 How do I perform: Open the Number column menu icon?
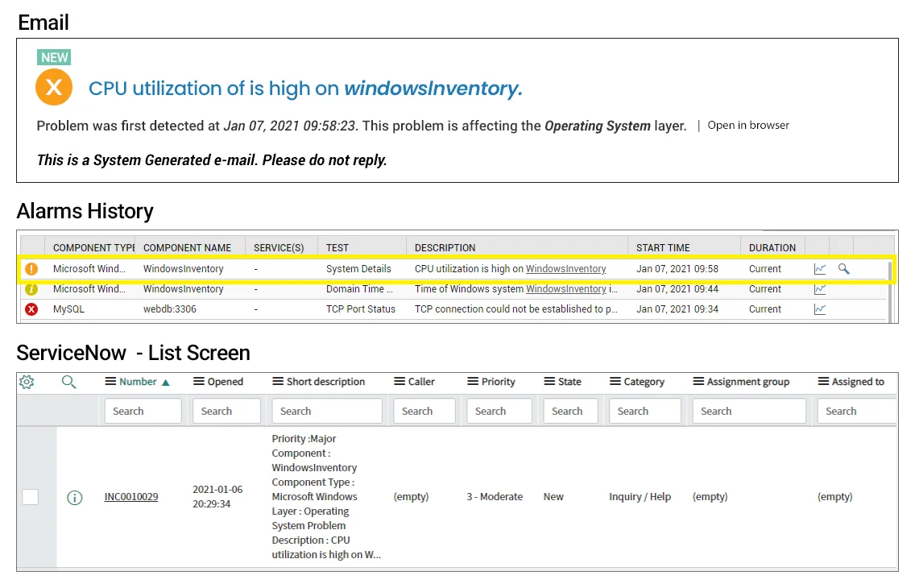pyautogui.click(x=110, y=382)
